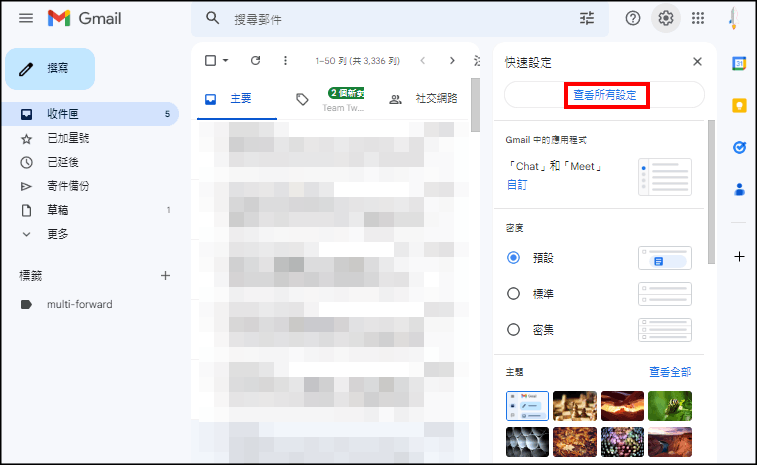This screenshot has height=465, width=757.
Task: Open the main menu hamburger icon
Action: [26, 18]
